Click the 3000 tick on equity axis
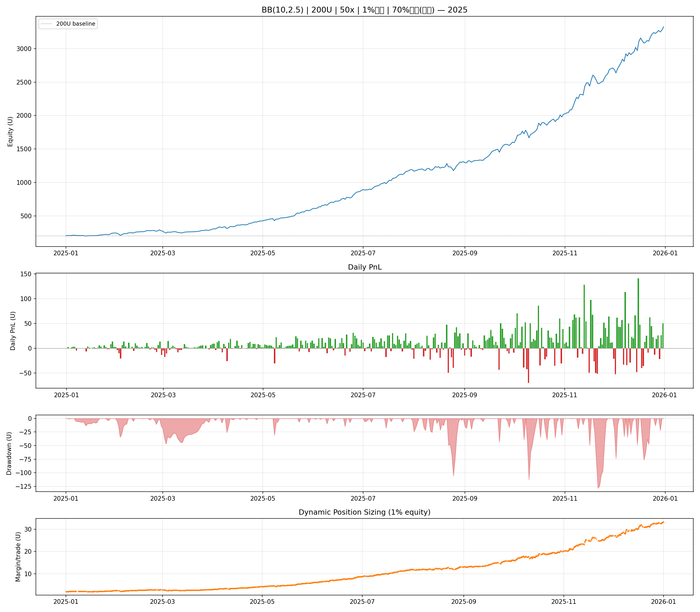Image resolution: width=700 pixels, height=612 pixels. (x=24, y=49)
